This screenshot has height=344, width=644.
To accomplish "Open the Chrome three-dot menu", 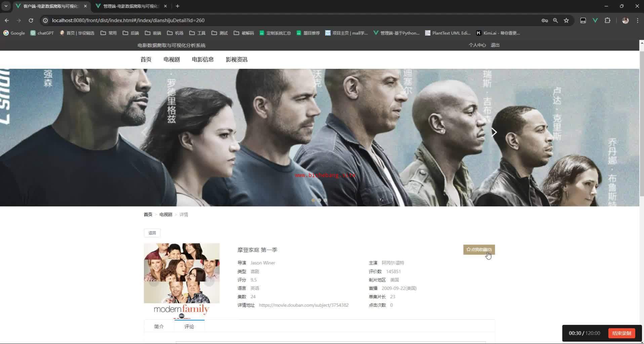I will (x=638, y=20).
